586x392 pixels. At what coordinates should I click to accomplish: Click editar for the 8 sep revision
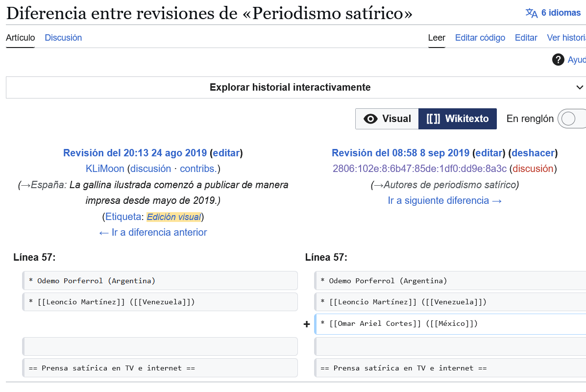coord(489,153)
